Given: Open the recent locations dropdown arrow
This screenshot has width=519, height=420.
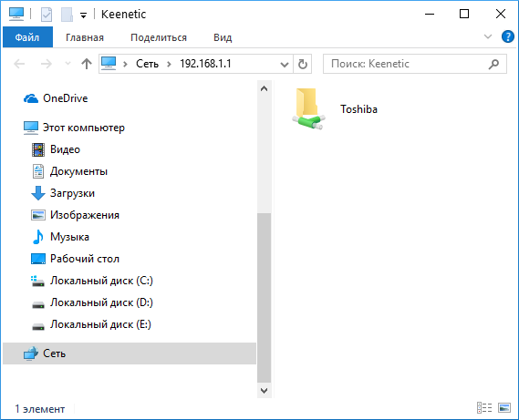Looking at the screenshot, I should point(67,63).
